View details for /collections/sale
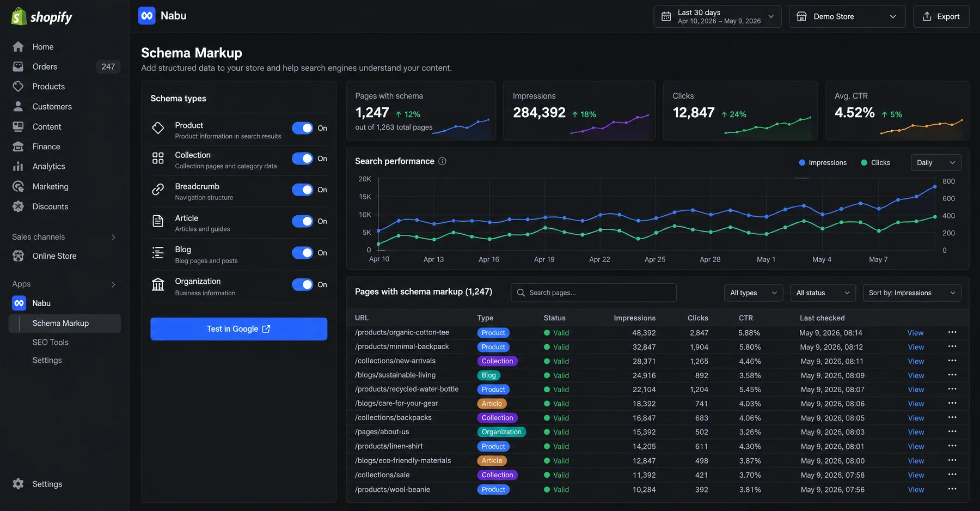The image size is (980, 511). [x=916, y=475]
